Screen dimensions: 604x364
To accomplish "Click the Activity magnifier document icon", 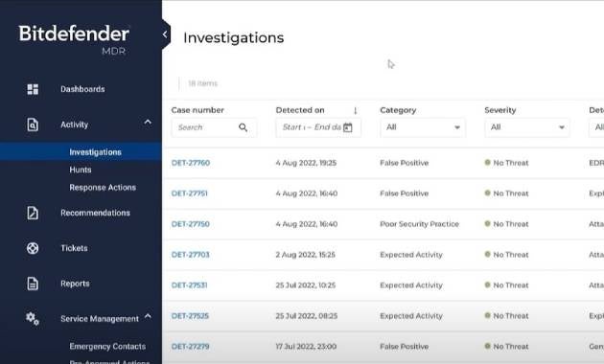I will point(33,125).
